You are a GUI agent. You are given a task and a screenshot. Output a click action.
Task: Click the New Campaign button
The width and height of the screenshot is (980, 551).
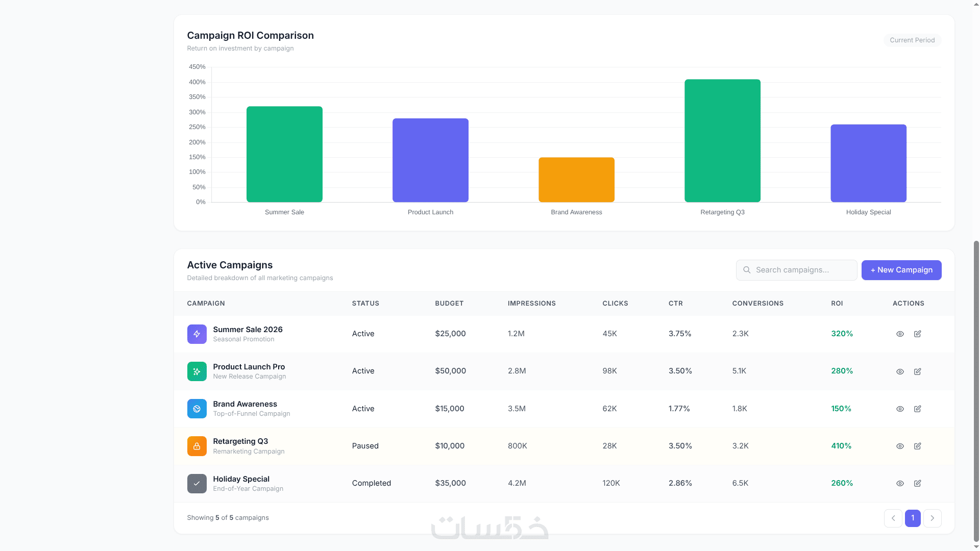click(901, 270)
